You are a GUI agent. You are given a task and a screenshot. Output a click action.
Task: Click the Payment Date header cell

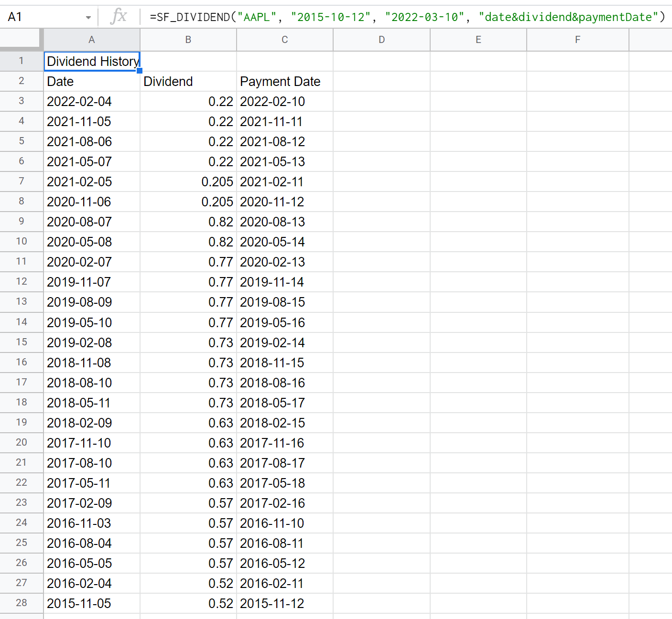click(285, 81)
